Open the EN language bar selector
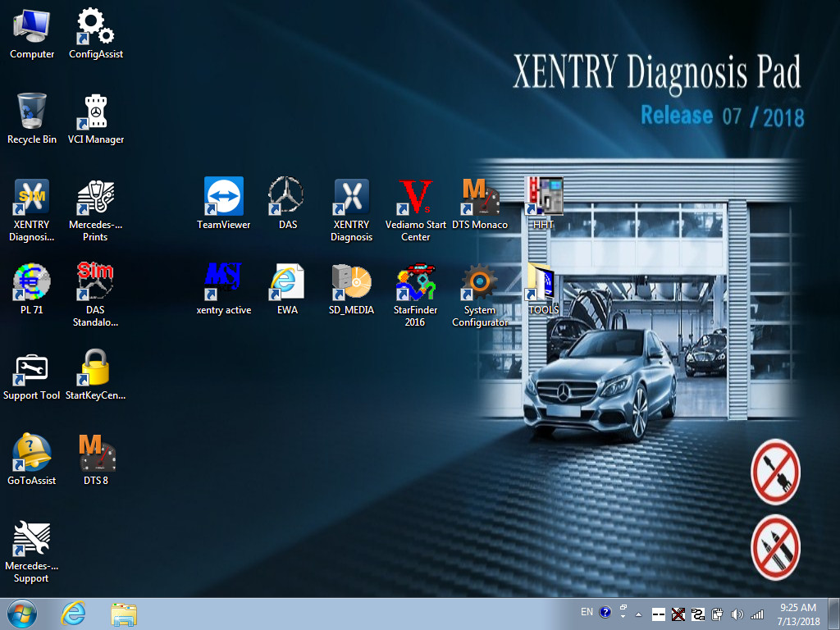The width and height of the screenshot is (840, 630). [587, 612]
